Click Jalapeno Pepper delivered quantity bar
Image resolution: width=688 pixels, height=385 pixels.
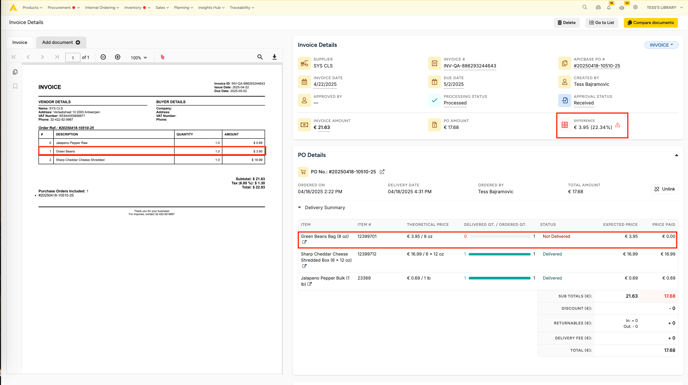pyautogui.click(x=499, y=278)
